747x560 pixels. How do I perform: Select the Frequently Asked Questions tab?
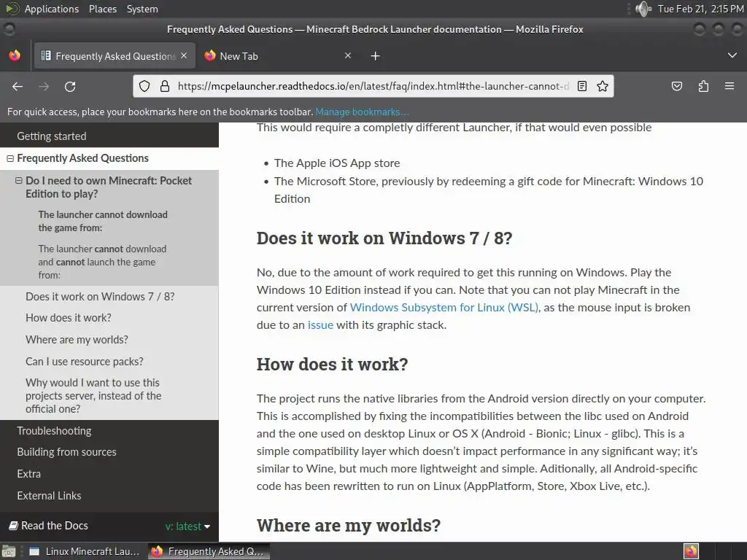click(115, 56)
